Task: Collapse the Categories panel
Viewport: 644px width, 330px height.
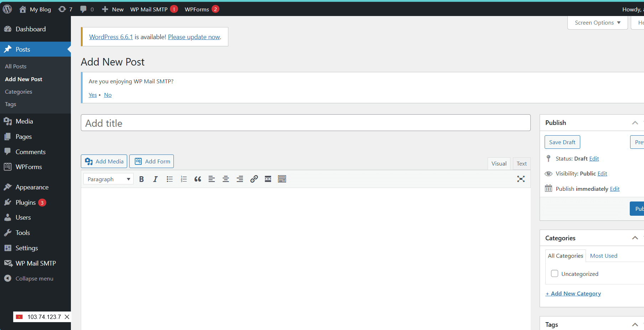Action: tap(635, 238)
